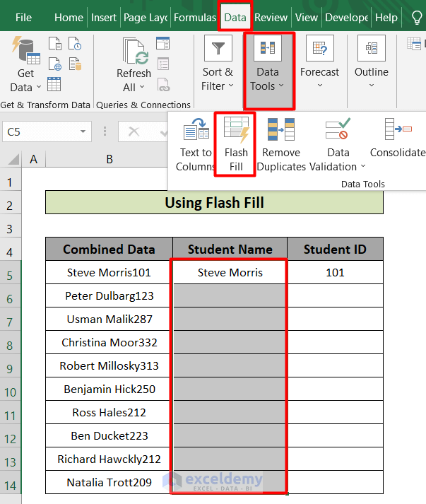The width and height of the screenshot is (426, 504).
Task: Open the Get Data menu
Action: coord(25,64)
